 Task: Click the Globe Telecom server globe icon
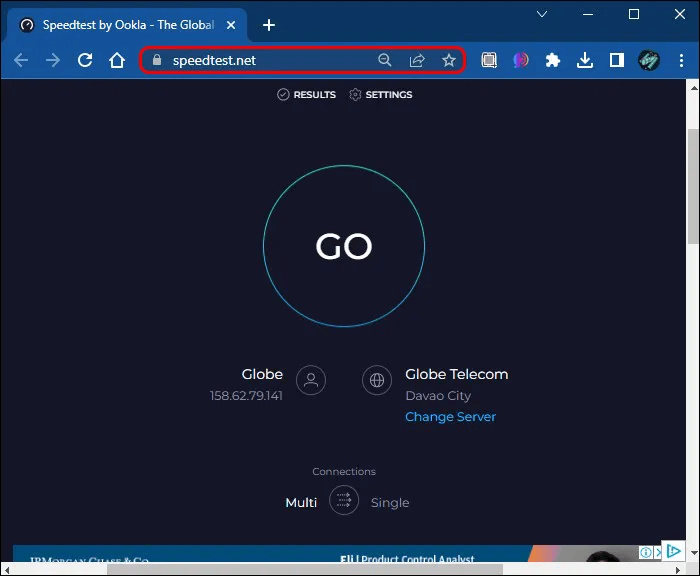click(377, 380)
